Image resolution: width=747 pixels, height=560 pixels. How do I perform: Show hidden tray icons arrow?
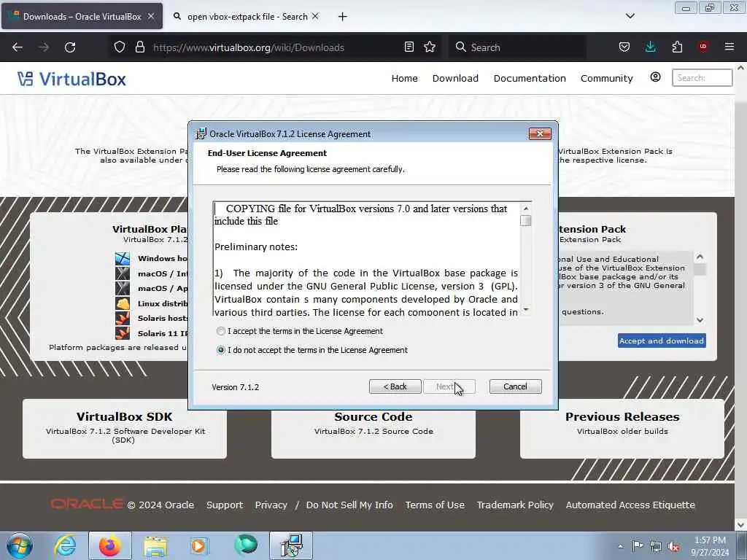[620, 546]
